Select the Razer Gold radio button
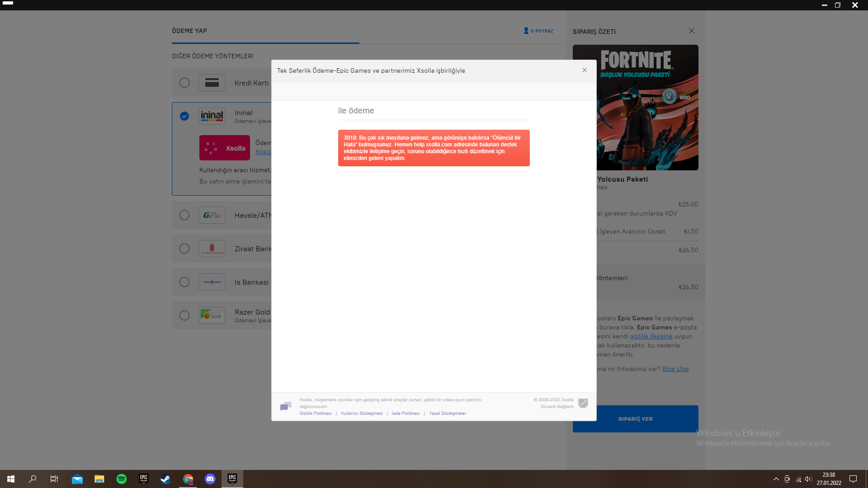The image size is (868, 488). click(x=184, y=315)
